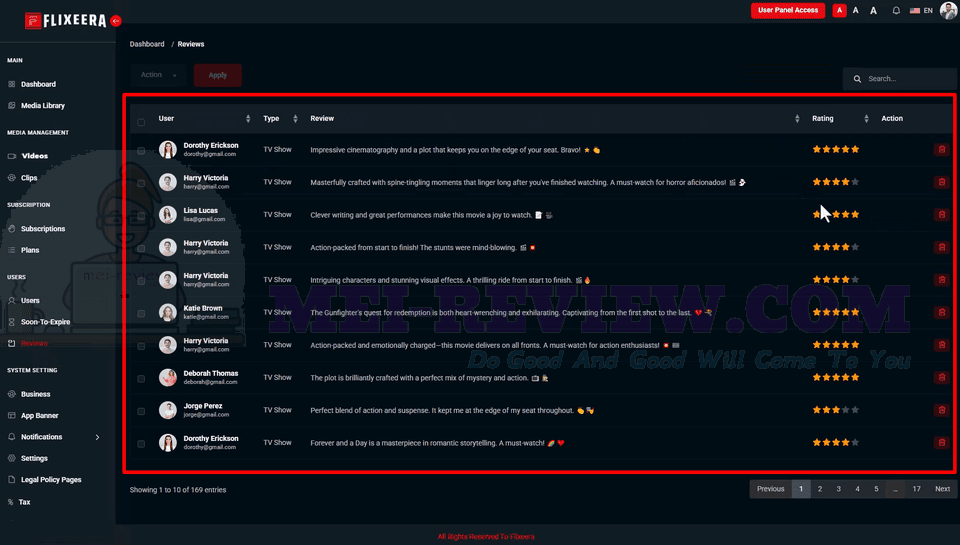Click Dashboard breadcrumb link
The image size is (960, 545).
tap(147, 44)
